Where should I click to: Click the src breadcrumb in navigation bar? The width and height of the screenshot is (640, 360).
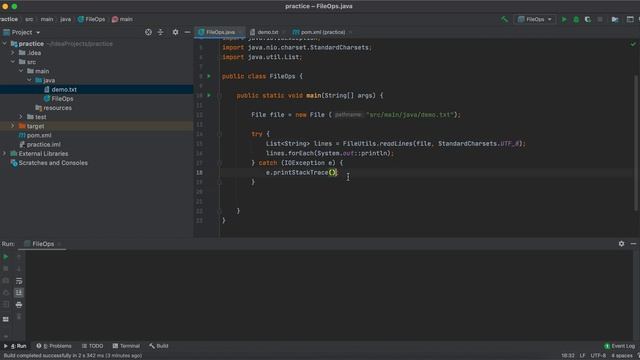pyautogui.click(x=29, y=19)
